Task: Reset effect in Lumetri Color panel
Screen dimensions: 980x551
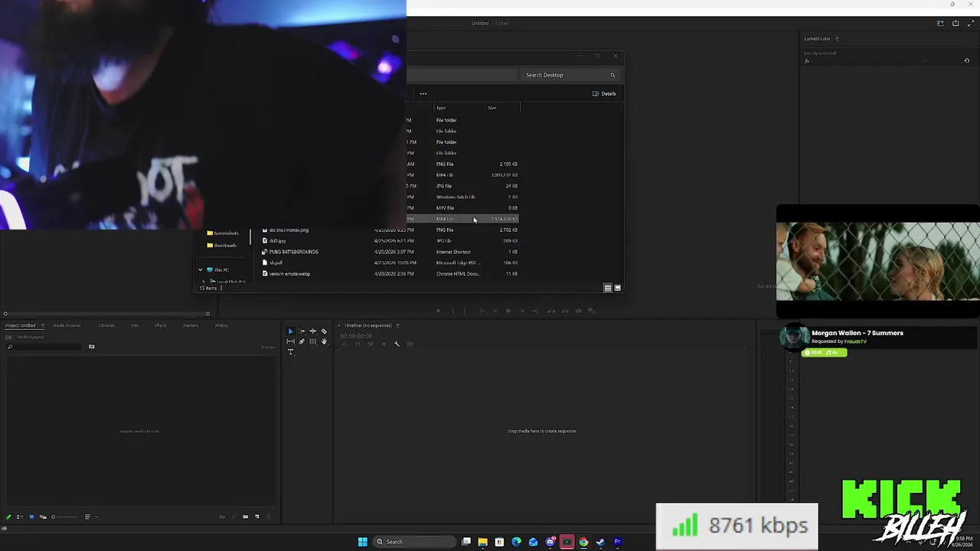Action: pos(966,60)
